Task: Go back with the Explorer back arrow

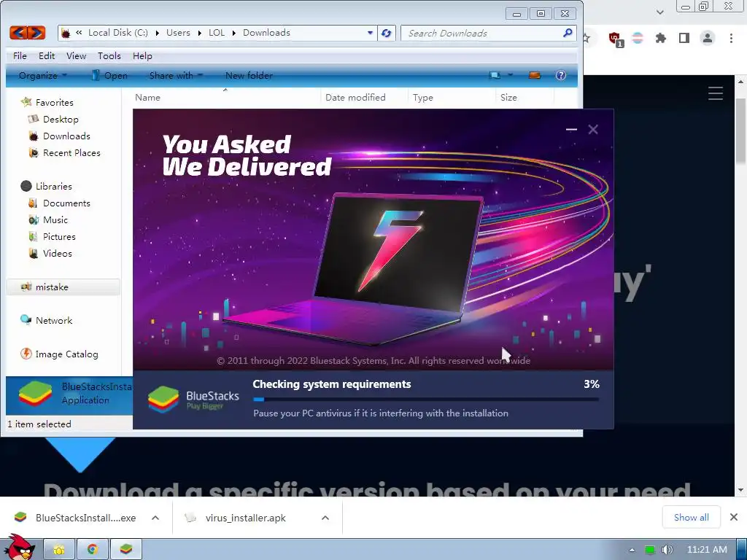Action: 18,33
